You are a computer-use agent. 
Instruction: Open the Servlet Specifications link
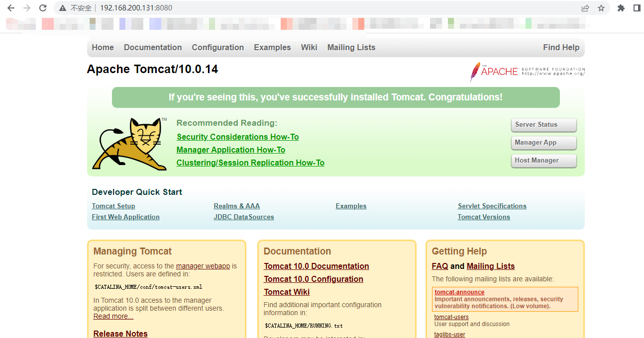(492, 206)
